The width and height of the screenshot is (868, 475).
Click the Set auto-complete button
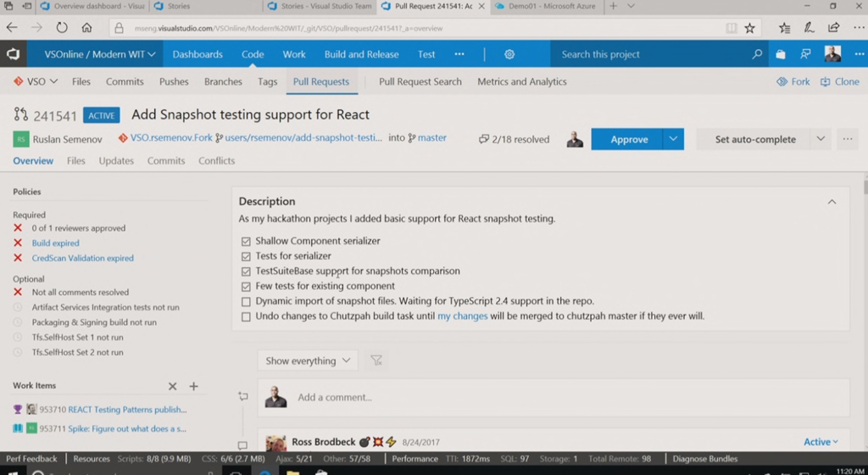click(x=754, y=139)
